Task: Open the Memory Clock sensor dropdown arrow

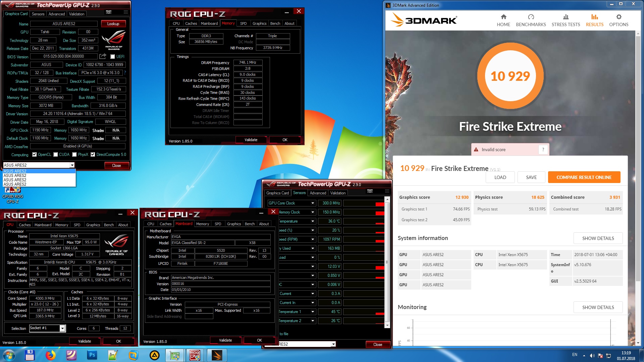Action: (x=313, y=212)
